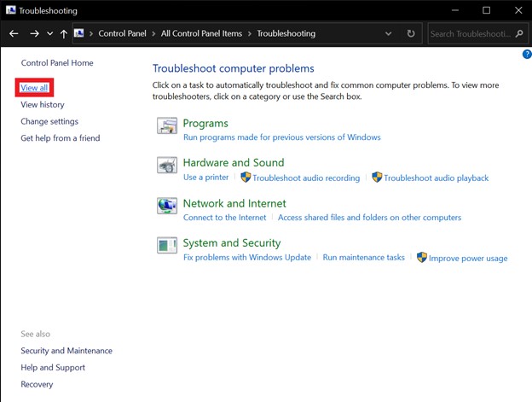Select the Troubleshooting breadcrumb
532x402 pixels.
[x=286, y=33]
